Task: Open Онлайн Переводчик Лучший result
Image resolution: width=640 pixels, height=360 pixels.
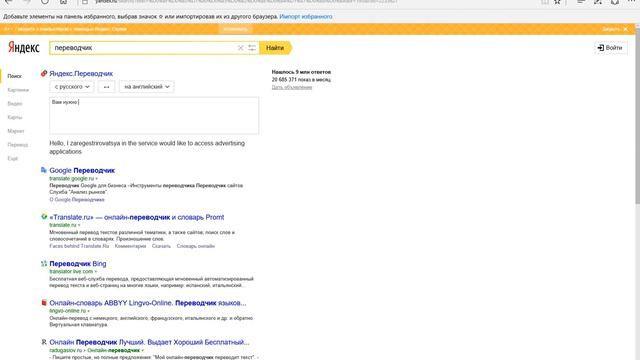Action: click(x=149, y=342)
